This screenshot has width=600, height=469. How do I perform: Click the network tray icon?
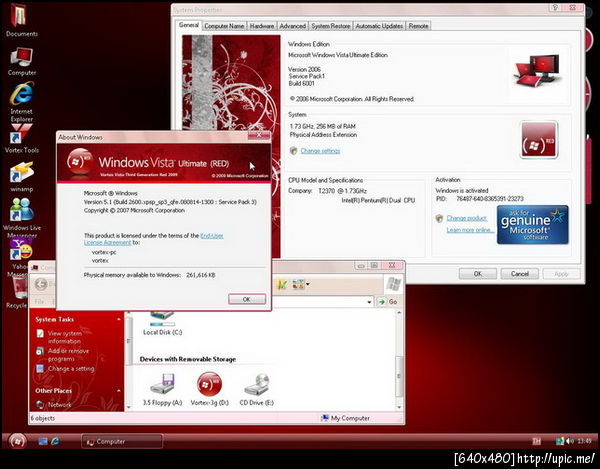[x=560, y=441]
